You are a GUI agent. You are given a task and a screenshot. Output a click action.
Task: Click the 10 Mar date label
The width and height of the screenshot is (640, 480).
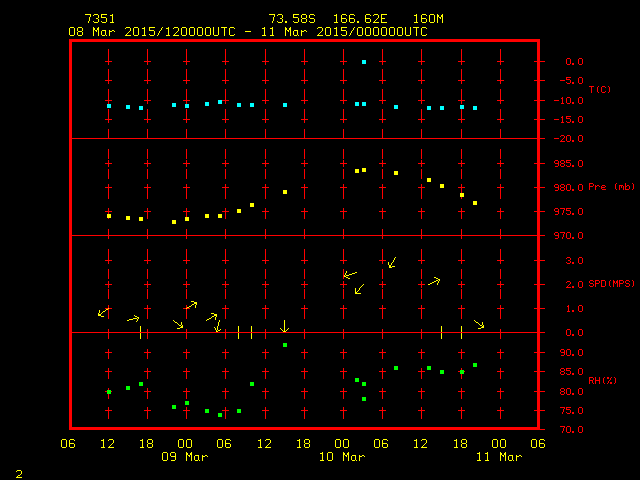[342, 457]
